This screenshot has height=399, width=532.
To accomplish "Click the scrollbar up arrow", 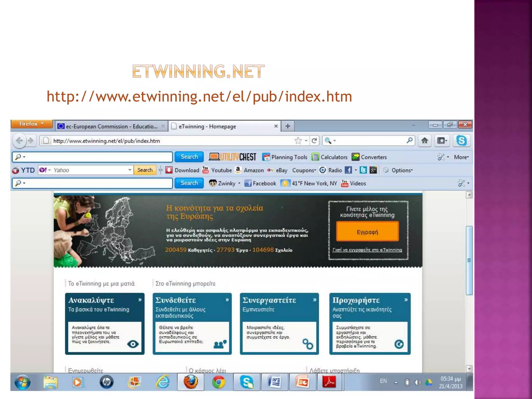I will (x=469, y=195).
